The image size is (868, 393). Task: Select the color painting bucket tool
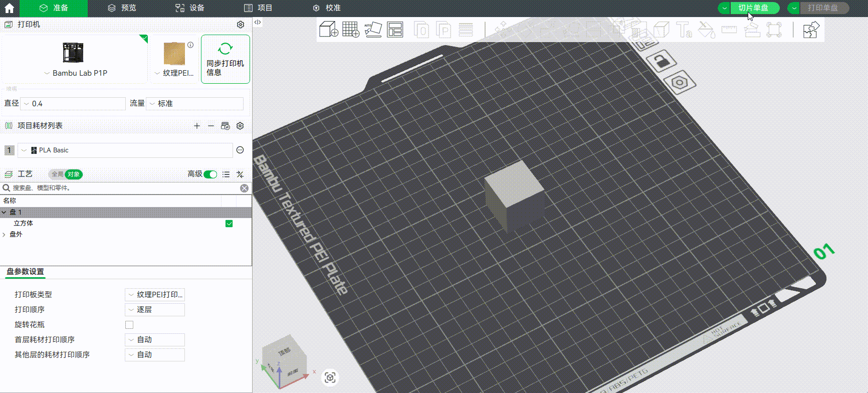click(706, 30)
